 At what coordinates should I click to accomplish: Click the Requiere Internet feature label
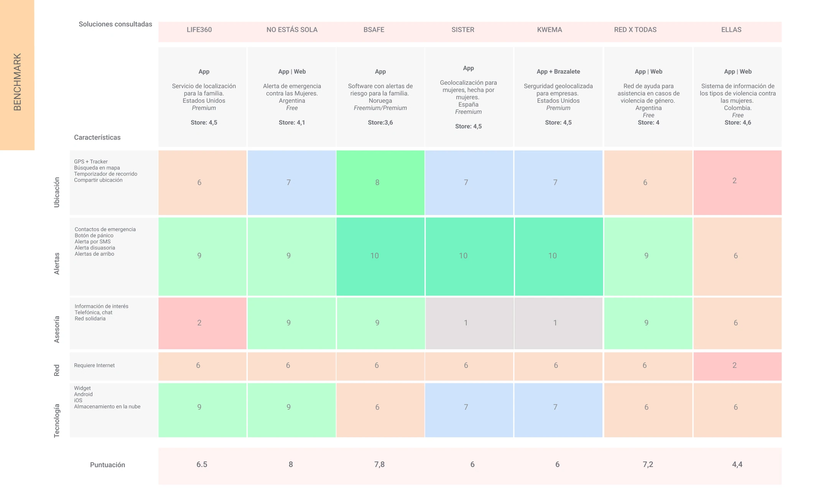tap(94, 366)
